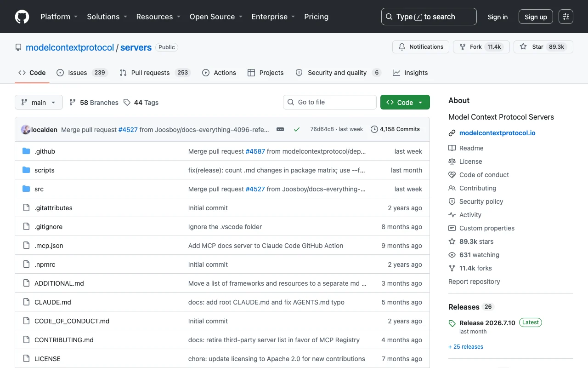The image size is (588, 368).
Task: Switch to the Code tab
Action: tap(32, 73)
